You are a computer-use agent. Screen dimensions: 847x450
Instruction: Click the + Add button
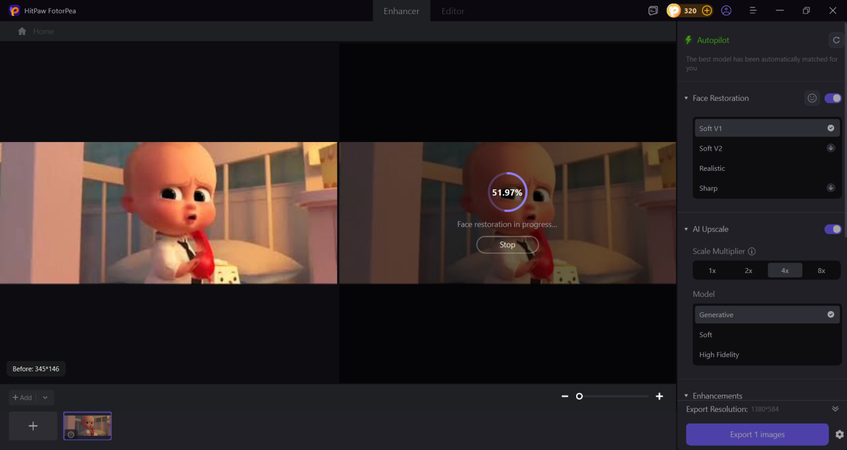click(23, 398)
